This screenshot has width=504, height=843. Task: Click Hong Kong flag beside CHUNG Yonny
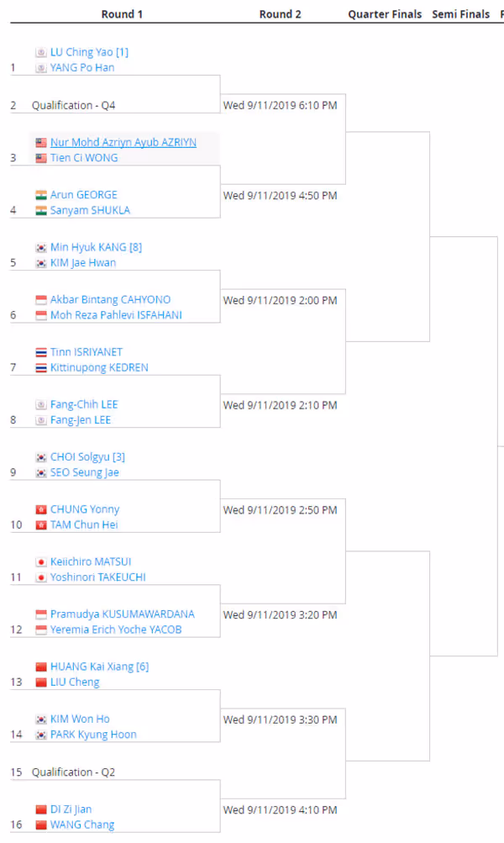point(41,509)
